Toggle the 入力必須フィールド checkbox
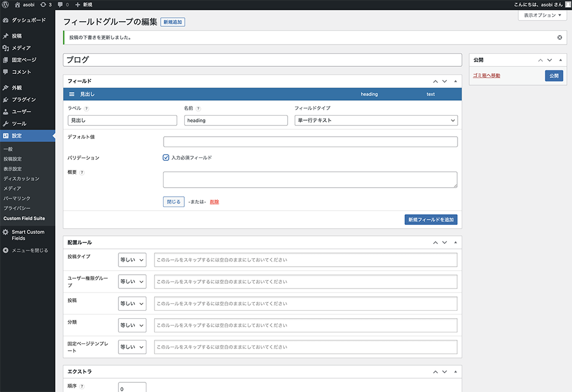 tap(166, 157)
